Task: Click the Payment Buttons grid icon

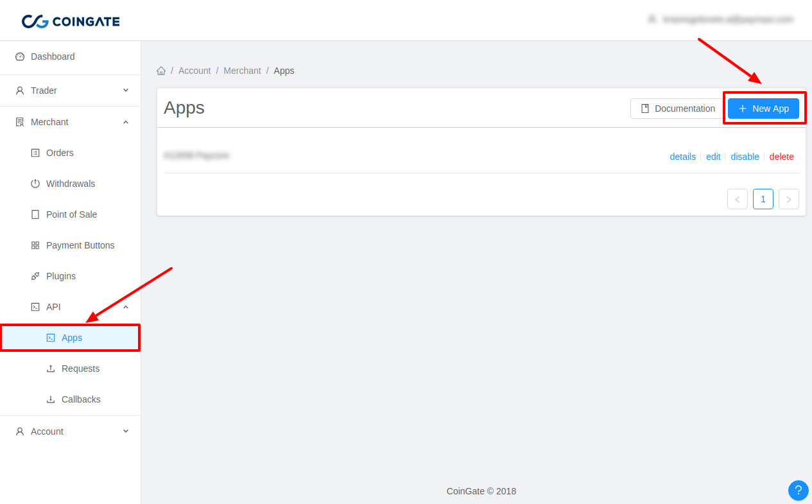Action: point(35,245)
